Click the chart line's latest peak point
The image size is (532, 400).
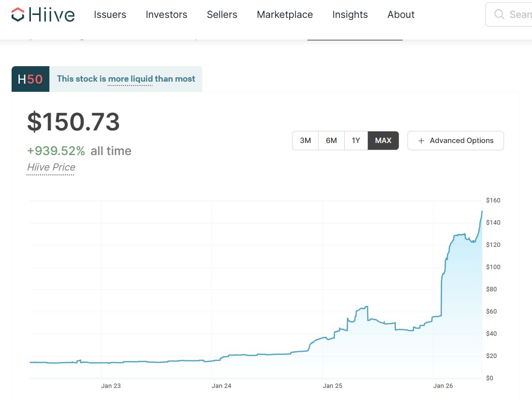point(482,212)
